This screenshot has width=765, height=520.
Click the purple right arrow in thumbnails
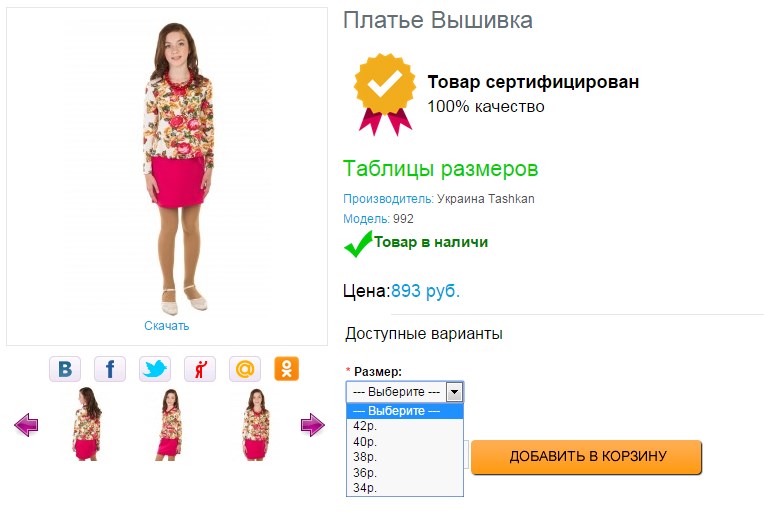[313, 425]
